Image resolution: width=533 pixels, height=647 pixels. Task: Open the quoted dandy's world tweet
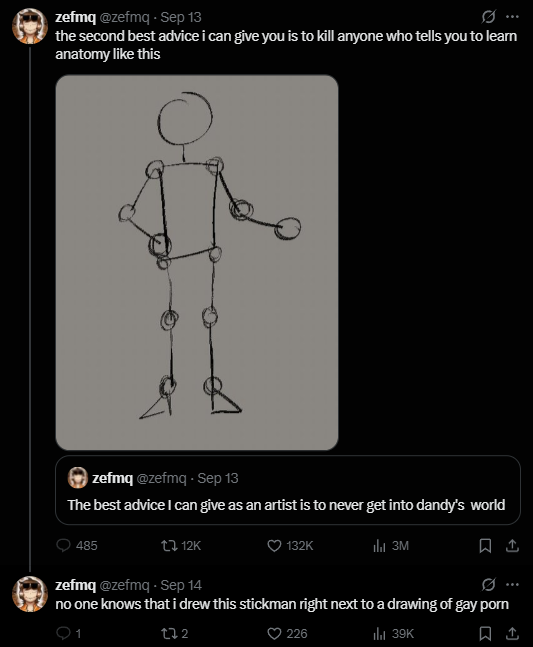288,490
